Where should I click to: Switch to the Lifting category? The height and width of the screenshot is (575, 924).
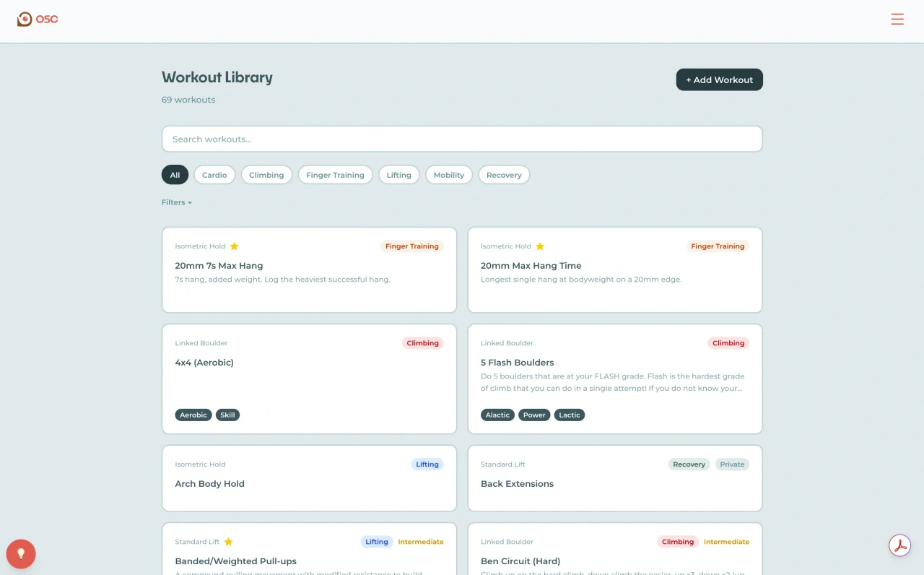(x=398, y=175)
